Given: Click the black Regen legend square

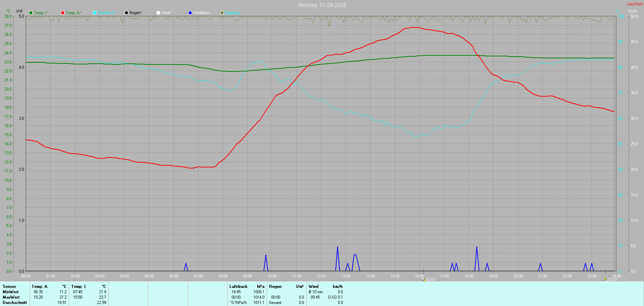Looking at the screenshot, I should point(126,13).
